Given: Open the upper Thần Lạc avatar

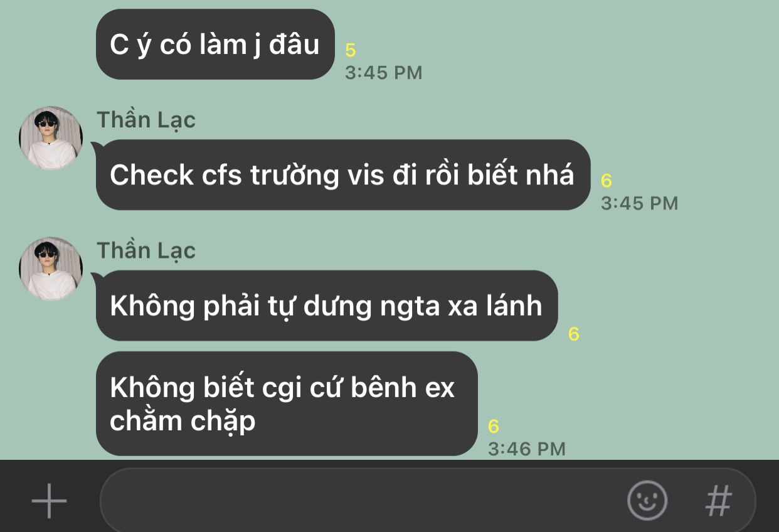Looking at the screenshot, I should [x=51, y=138].
